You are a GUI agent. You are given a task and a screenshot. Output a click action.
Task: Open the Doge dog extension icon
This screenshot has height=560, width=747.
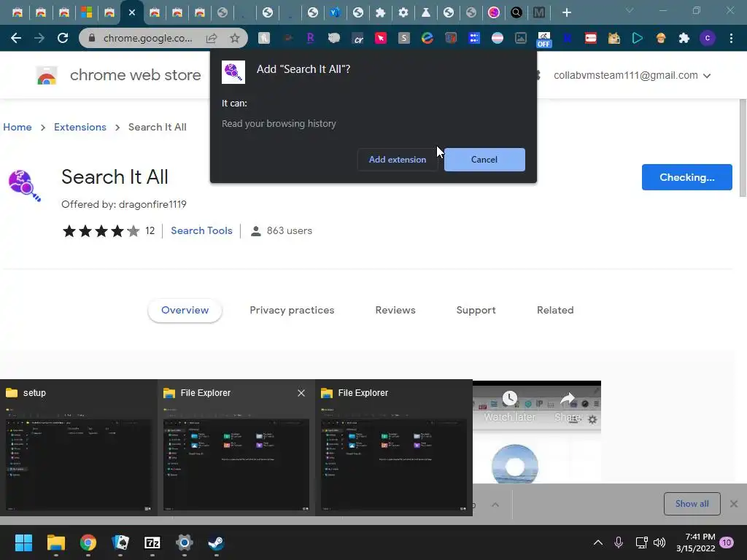click(614, 38)
